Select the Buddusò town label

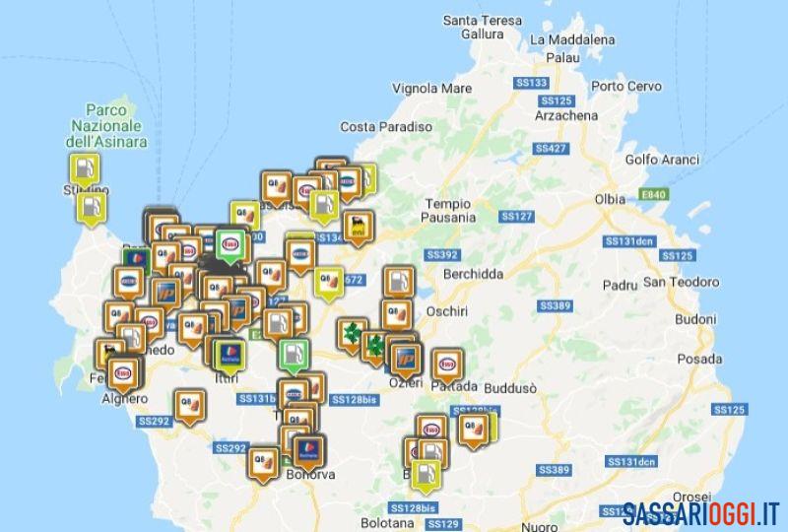[x=510, y=389]
